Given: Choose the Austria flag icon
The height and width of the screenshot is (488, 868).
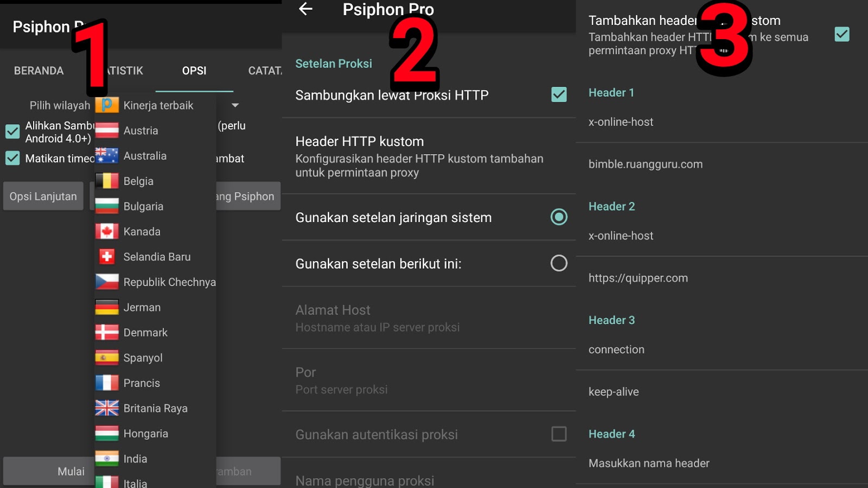Looking at the screenshot, I should pyautogui.click(x=107, y=130).
